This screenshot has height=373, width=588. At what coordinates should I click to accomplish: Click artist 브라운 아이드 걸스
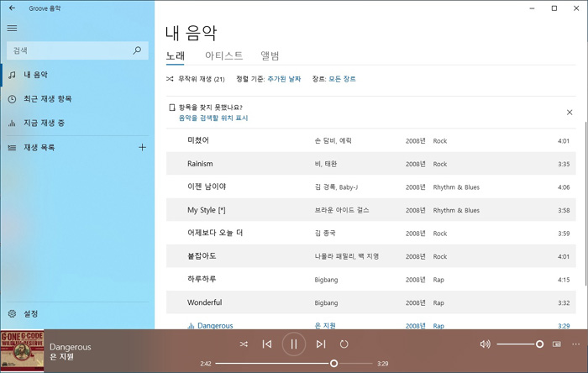tap(342, 210)
